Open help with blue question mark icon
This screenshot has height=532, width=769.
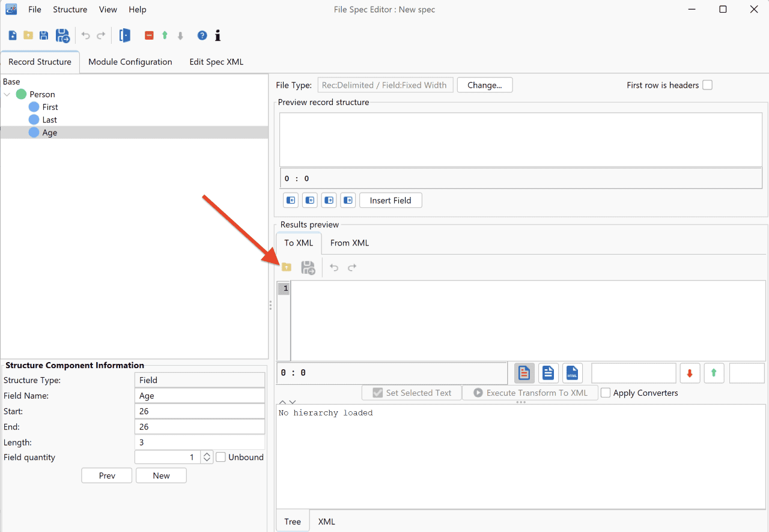pyautogui.click(x=202, y=36)
